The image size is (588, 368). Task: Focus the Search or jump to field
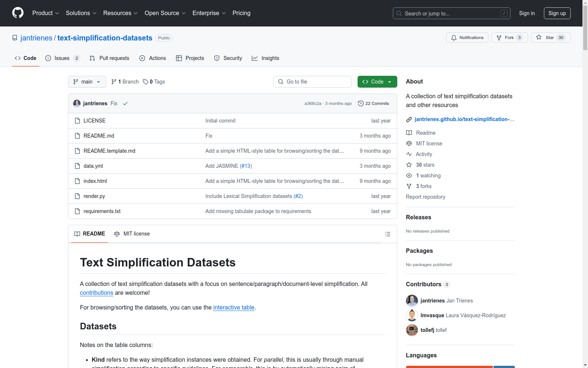coord(451,13)
